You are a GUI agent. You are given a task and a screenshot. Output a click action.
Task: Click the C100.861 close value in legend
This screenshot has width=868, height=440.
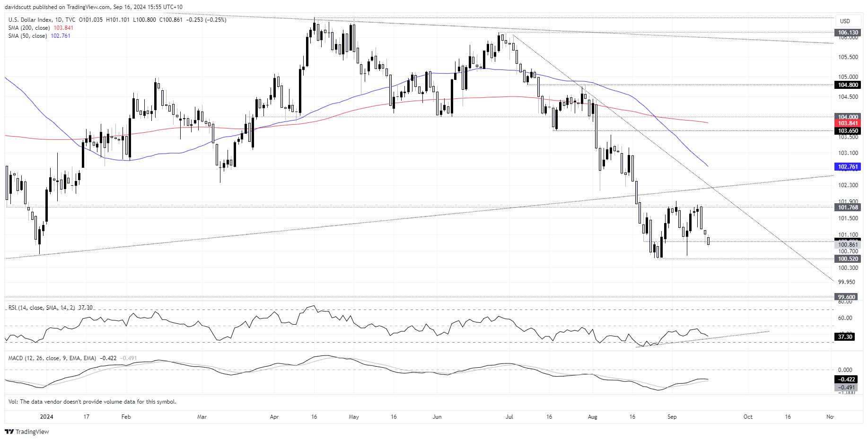170,20
